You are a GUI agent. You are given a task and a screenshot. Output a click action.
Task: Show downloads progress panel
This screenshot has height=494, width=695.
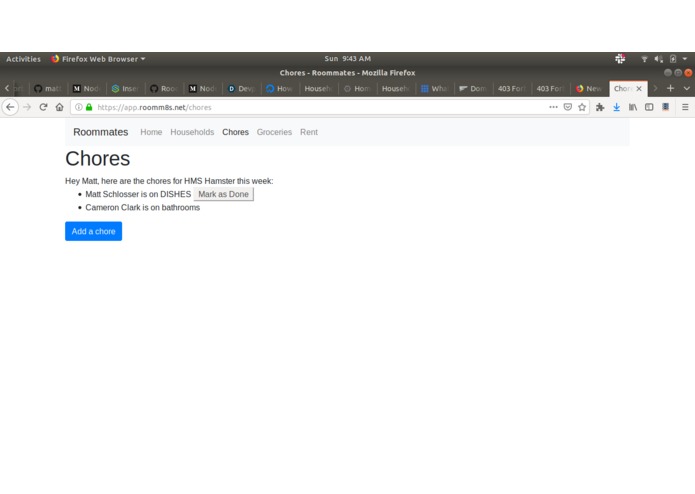click(617, 107)
